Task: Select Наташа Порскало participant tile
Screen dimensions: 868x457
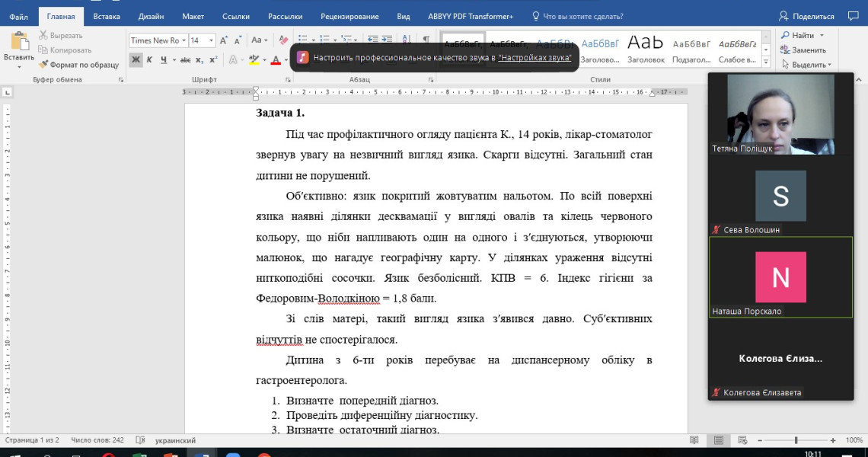Action: (x=780, y=277)
